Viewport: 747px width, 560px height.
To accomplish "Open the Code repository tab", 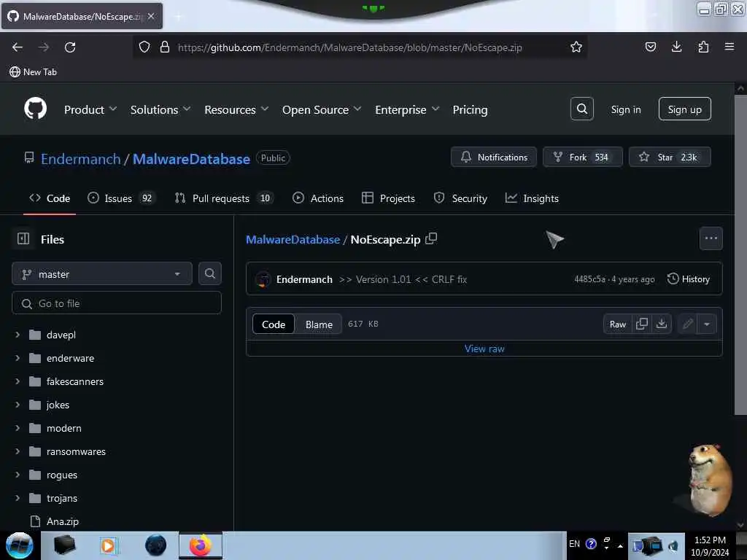I will [50, 198].
